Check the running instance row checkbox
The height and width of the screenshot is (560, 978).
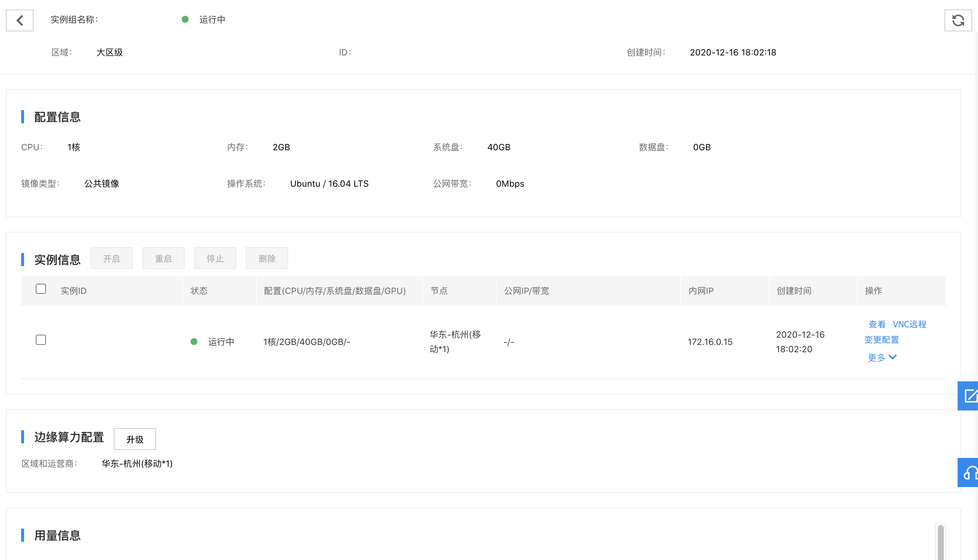click(x=41, y=340)
